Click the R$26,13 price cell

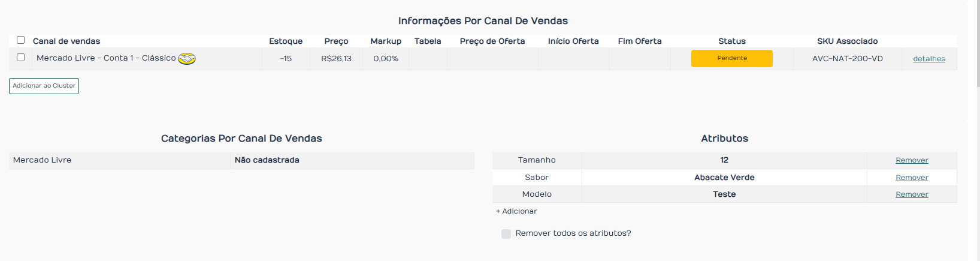point(336,59)
